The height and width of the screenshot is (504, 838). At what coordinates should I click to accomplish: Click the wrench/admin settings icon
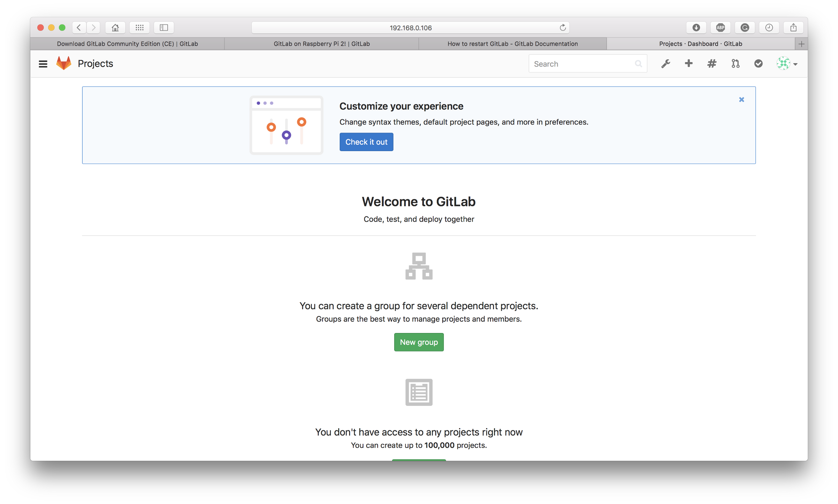[665, 64]
